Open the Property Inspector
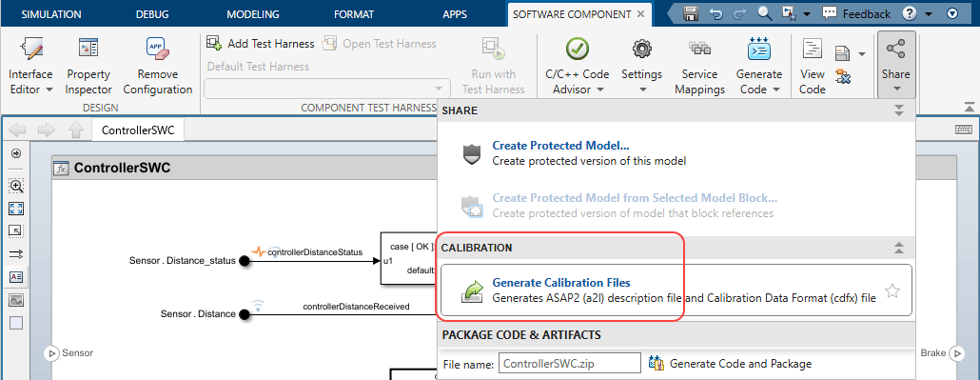The height and width of the screenshot is (380, 980). coord(88,65)
